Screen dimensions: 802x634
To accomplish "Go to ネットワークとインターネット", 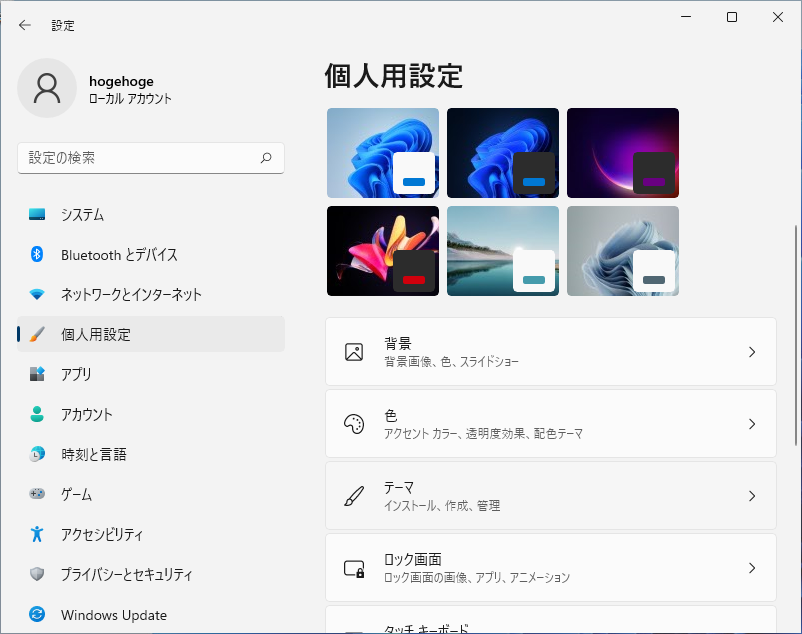I will [151, 294].
